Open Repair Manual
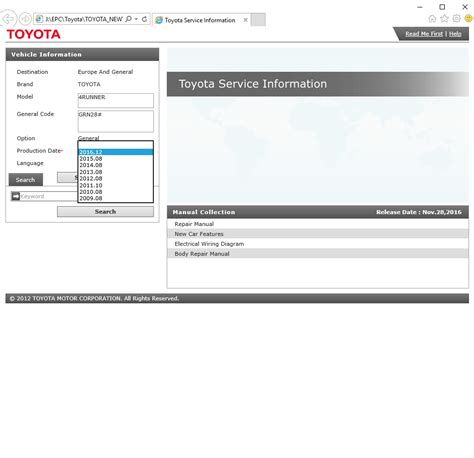Image resolution: width=474 pixels, height=458 pixels. tap(194, 224)
